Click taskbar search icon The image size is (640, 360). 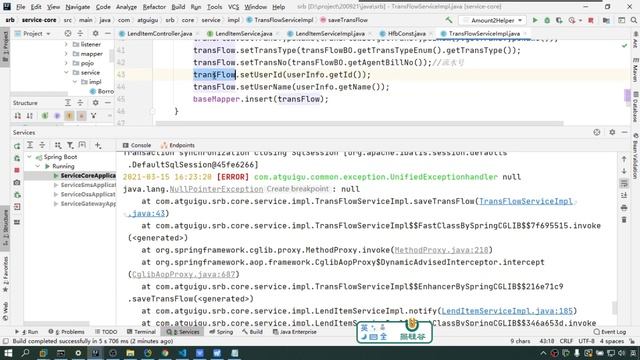click(25, 353)
